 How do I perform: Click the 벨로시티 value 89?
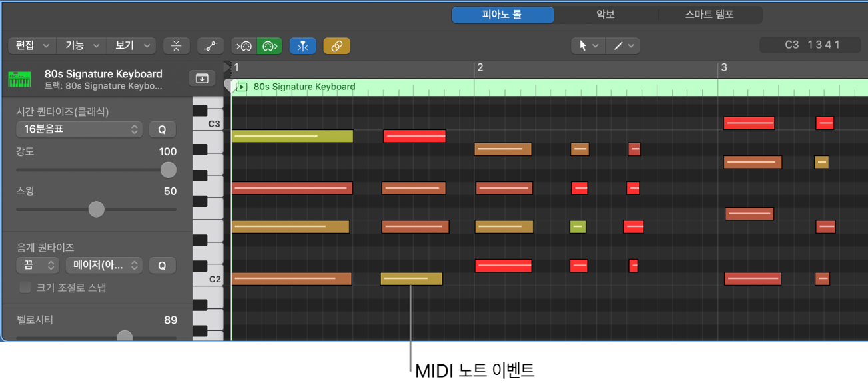pos(171,320)
